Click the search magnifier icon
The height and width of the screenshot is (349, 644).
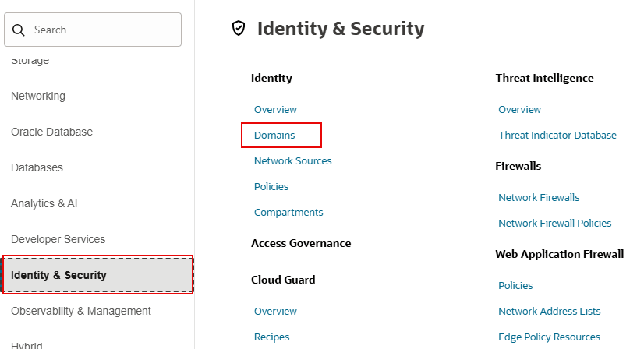pos(19,30)
